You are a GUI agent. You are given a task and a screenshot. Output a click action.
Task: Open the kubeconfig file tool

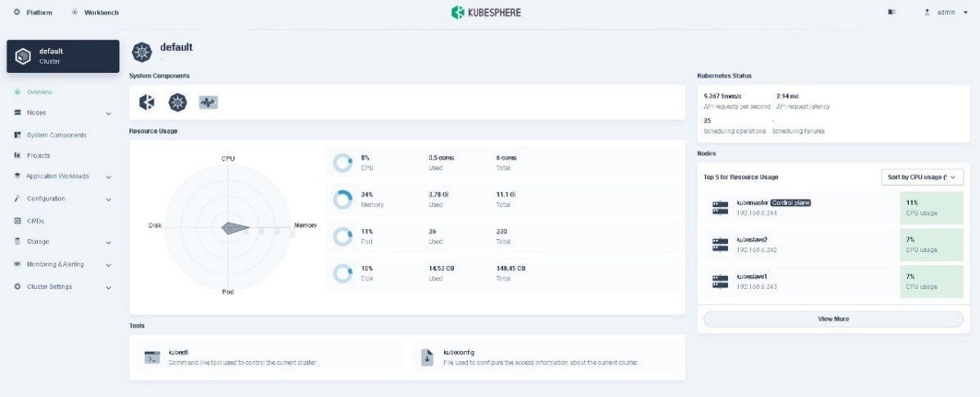click(x=545, y=358)
